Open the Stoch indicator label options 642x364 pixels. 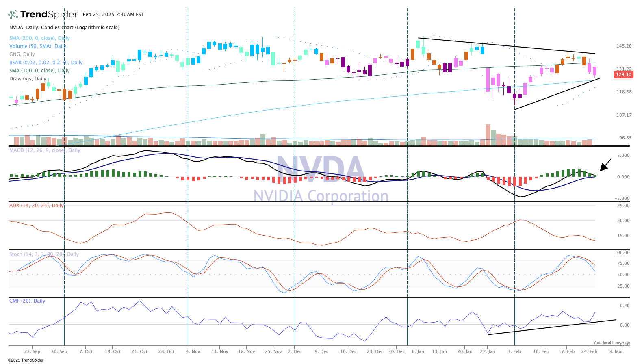click(44, 254)
